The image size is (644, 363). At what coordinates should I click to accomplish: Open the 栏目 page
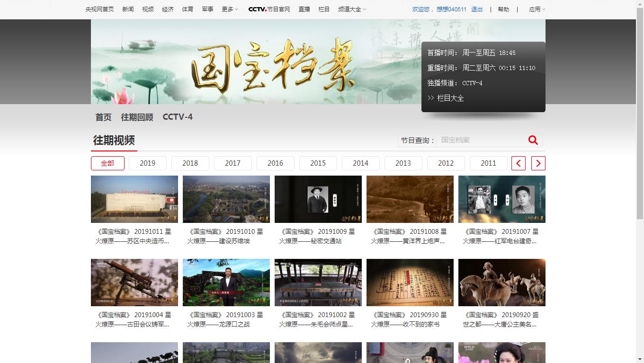tap(324, 9)
